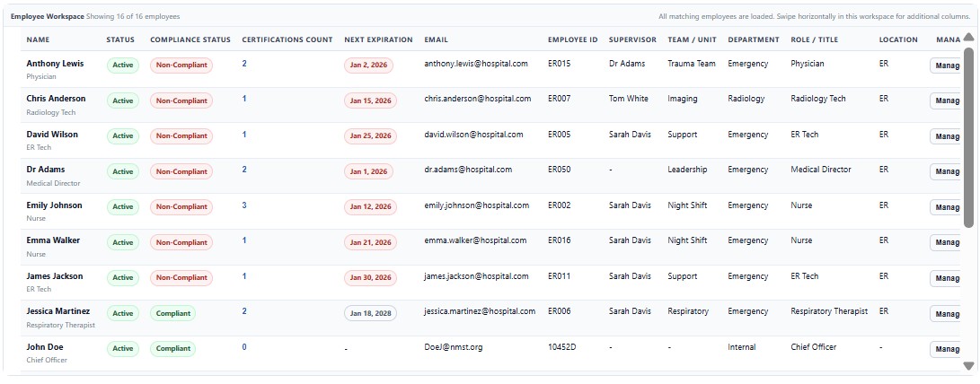980x384 pixels.
Task: Click the Team / Unit column header
Action: (692, 39)
